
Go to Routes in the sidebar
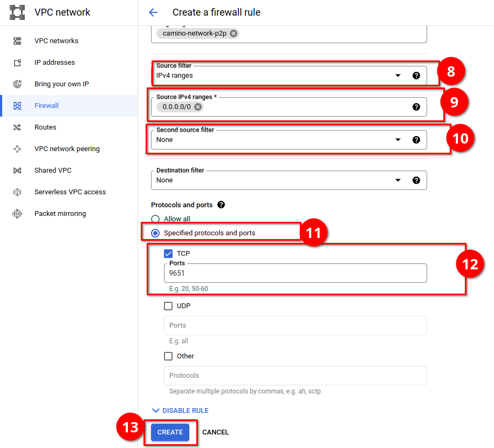tap(45, 127)
